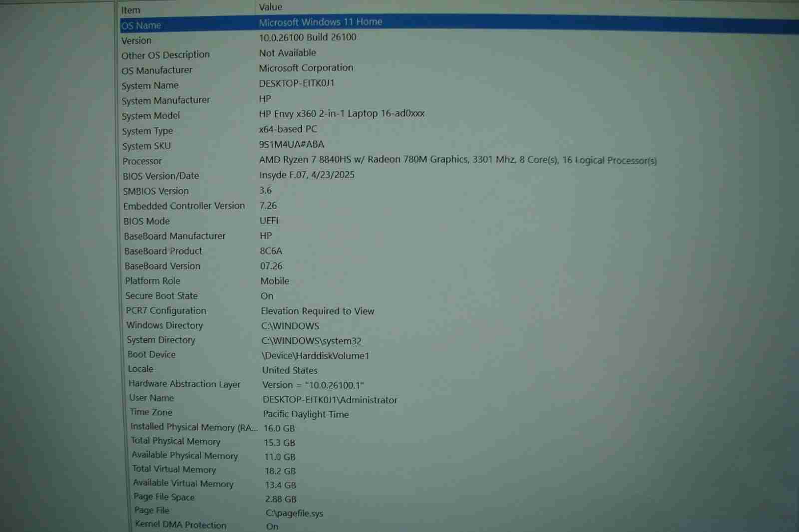Viewport: 799px width, 532px height.
Task: Select the Processor row
Action: tap(142, 161)
